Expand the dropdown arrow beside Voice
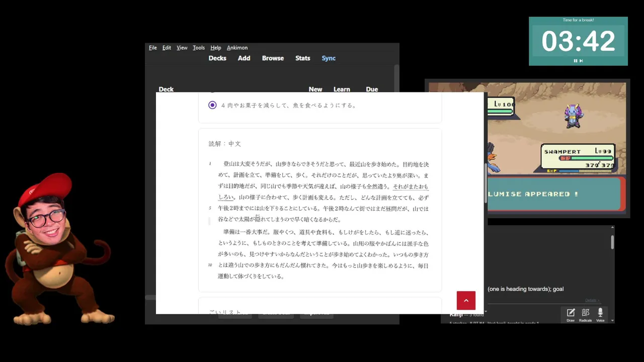 (x=612, y=320)
